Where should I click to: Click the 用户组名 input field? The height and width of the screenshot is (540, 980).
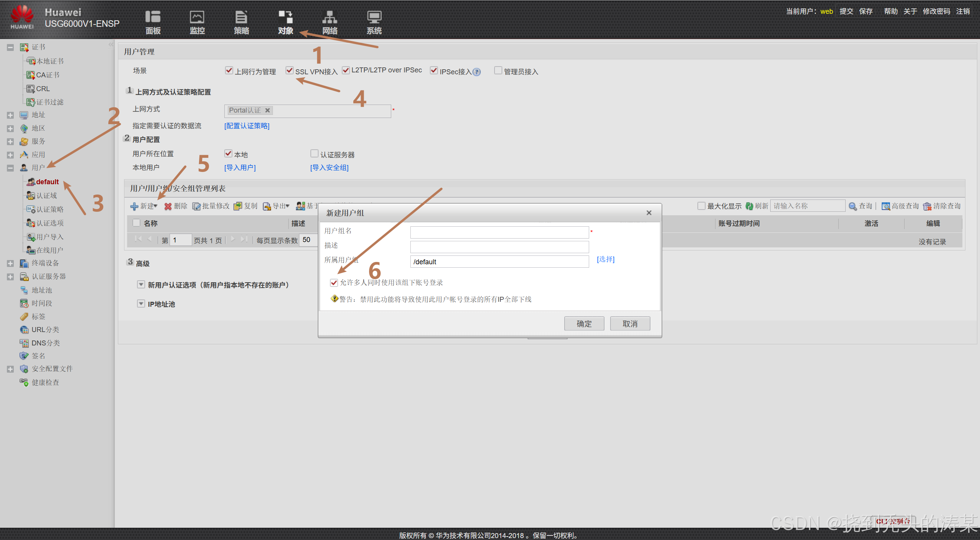tap(499, 232)
